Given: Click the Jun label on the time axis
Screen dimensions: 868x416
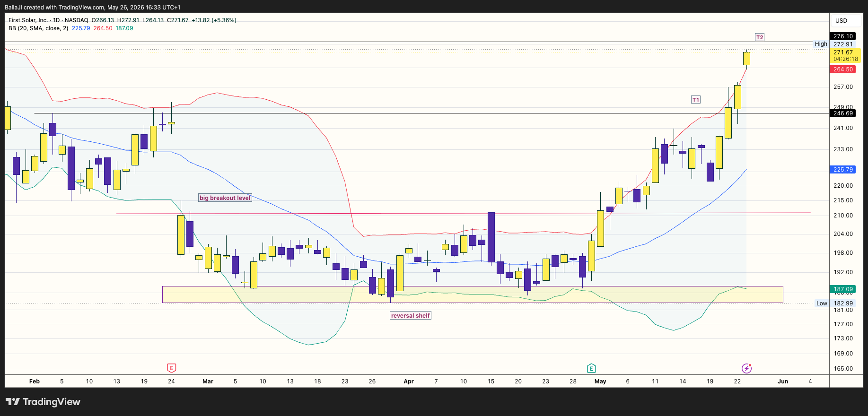Looking at the screenshot, I should click(x=783, y=381).
